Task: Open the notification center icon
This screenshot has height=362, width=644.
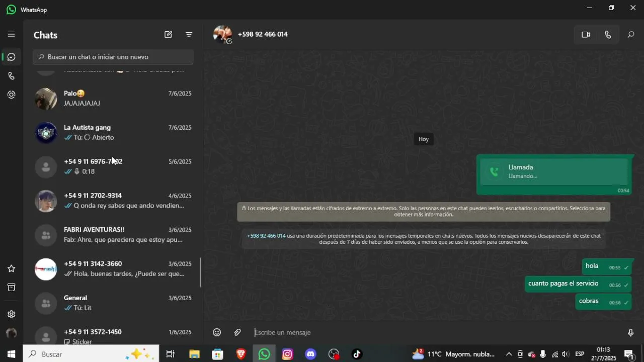Action: pos(629,354)
